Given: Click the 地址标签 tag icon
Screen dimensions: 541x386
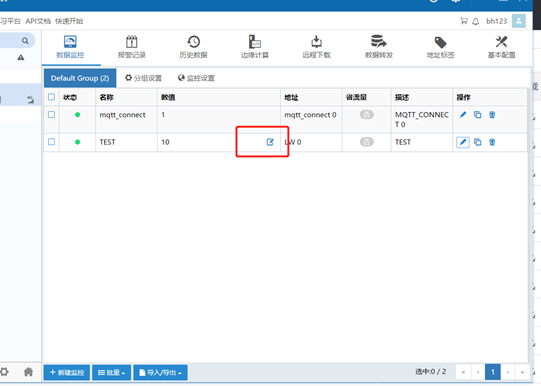Looking at the screenshot, I should [441, 42].
